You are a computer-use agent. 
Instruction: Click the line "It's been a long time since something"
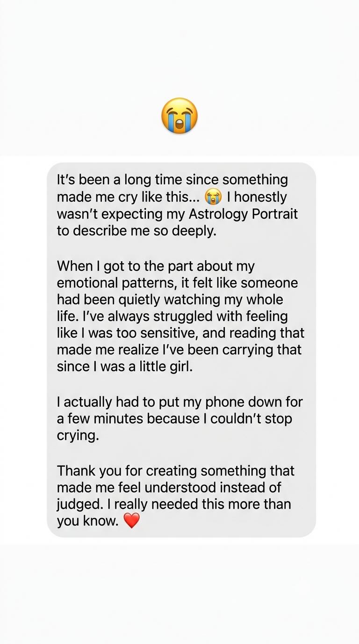point(172,180)
